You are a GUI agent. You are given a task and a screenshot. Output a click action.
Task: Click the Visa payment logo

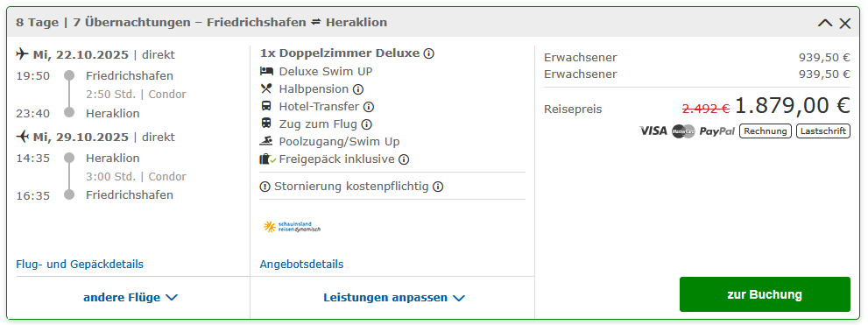(x=653, y=131)
